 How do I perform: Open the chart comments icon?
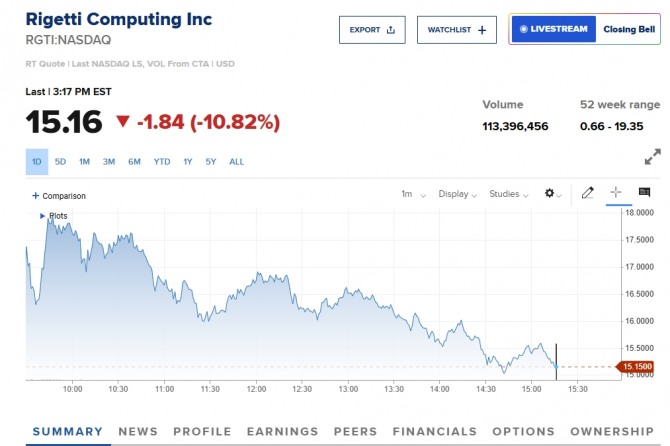tap(644, 193)
